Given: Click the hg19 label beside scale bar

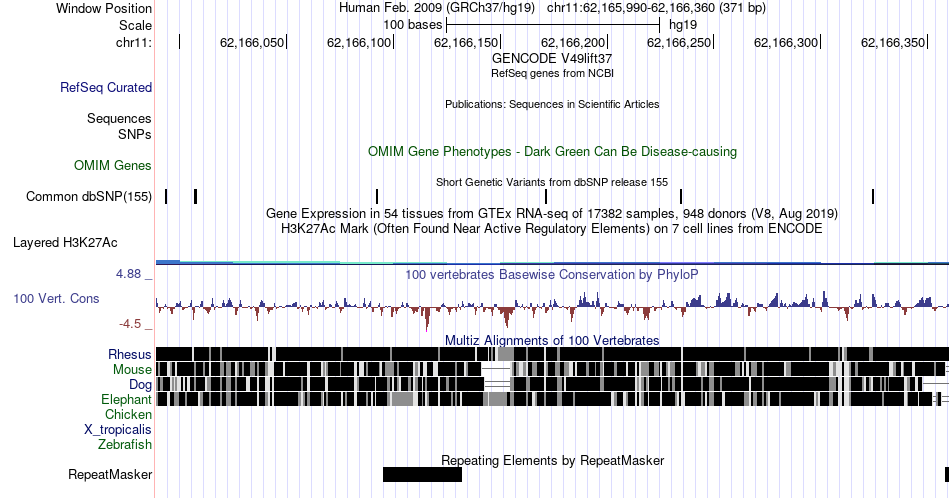Looking at the screenshot, I should point(683,25).
